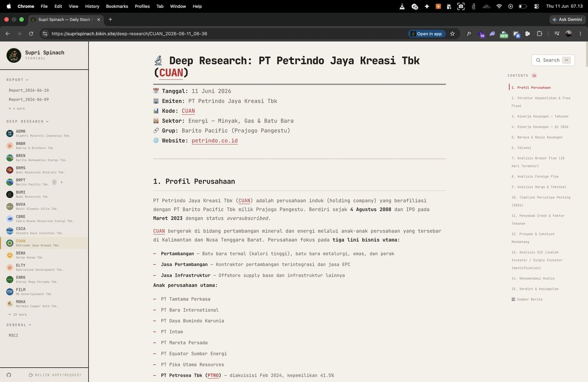Jump to Sumber Berita section
The image size is (588, 382).
click(527, 299)
